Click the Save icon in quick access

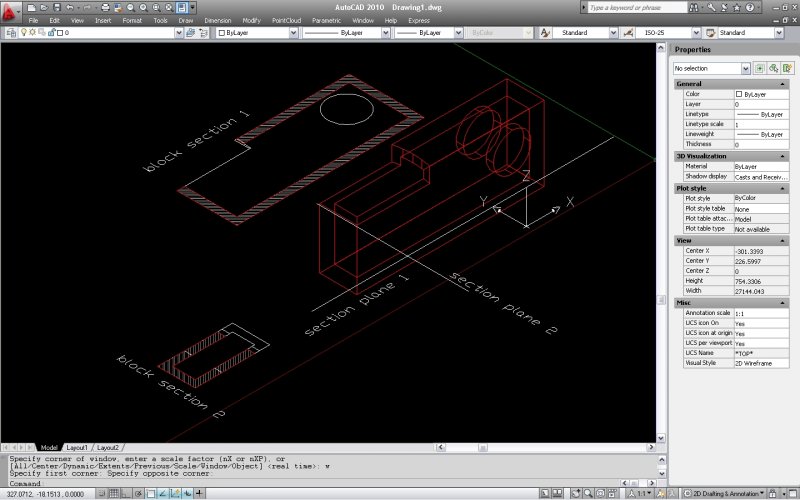point(57,8)
